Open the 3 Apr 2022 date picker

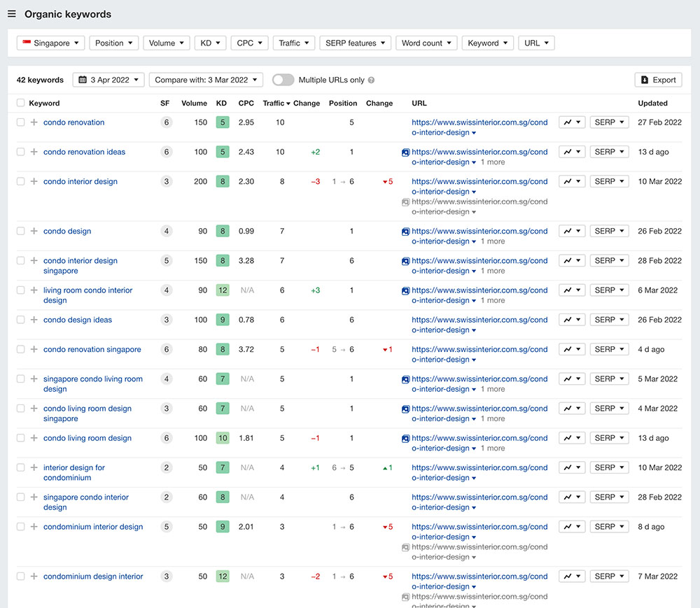point(108,80)
